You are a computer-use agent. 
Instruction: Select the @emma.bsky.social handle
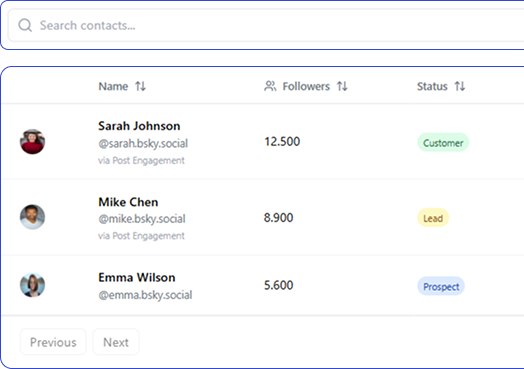(x=145, y=295)
